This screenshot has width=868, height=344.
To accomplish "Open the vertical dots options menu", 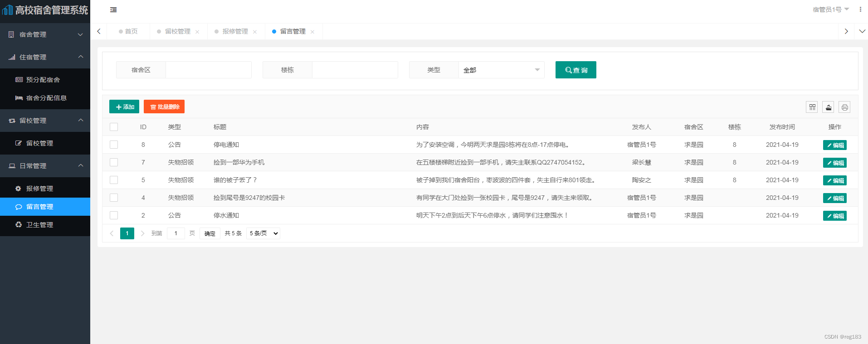I will click(860, 9).
